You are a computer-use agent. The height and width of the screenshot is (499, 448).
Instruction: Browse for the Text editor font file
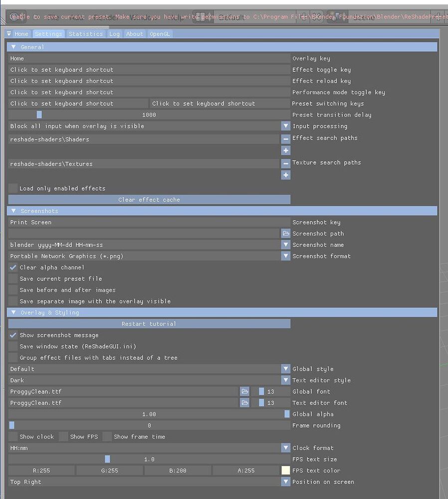pos(244,403)
